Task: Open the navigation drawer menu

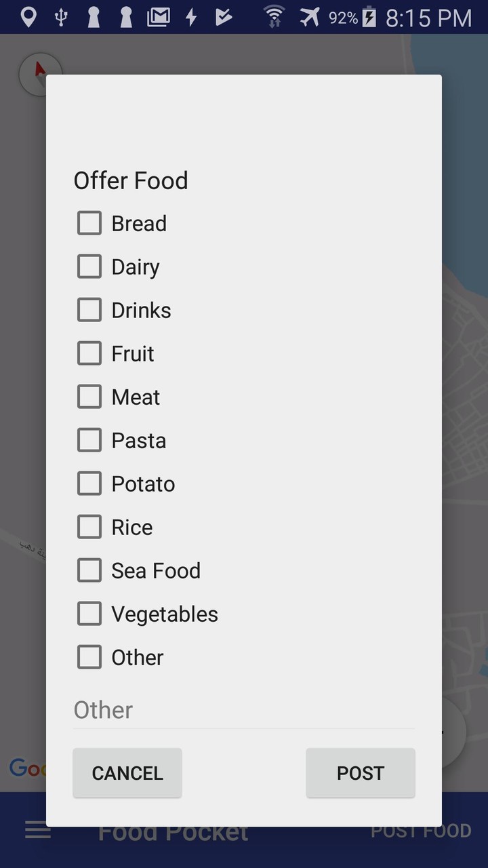Action: tap(37, 831)
